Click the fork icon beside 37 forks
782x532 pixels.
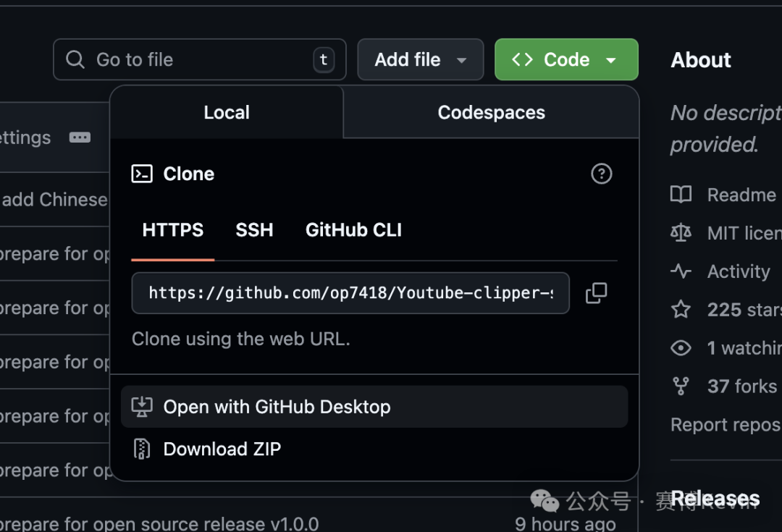681,387
